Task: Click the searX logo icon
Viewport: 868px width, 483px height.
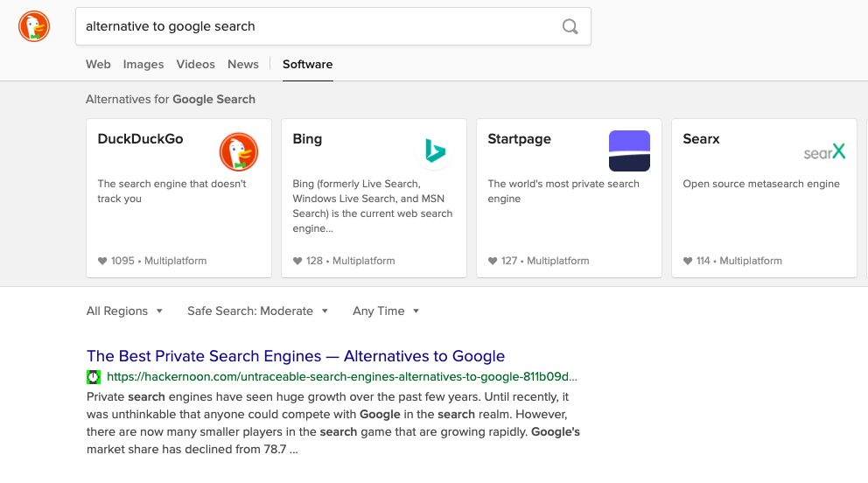Action: click(824, 151)
